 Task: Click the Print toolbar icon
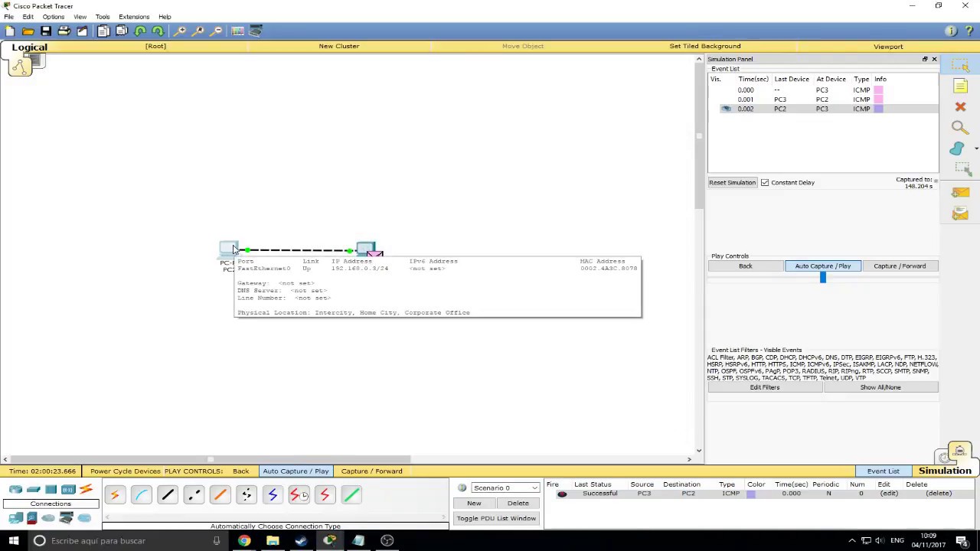tap(64, 31)
